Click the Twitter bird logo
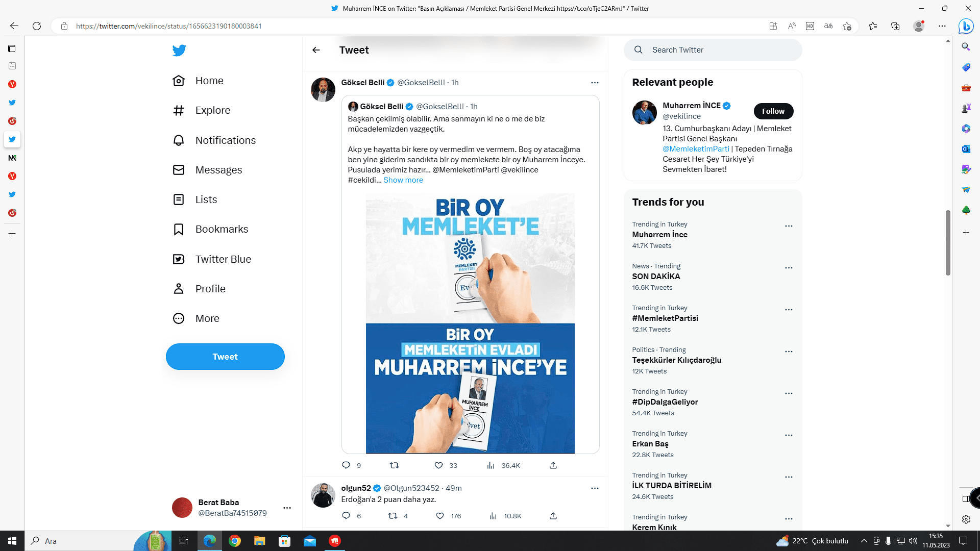Viewport: 980px width, 551px height. 179,50
